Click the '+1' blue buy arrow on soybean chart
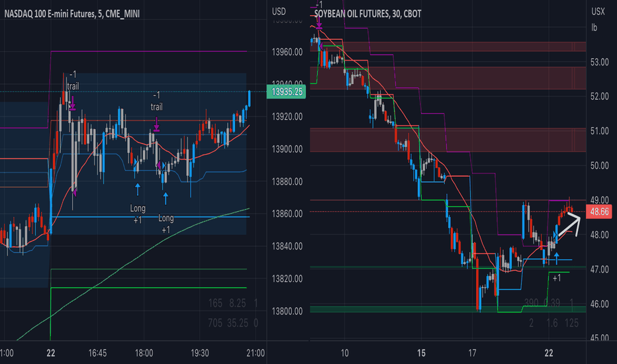Viewport: 617px width, 364px height. coord(557,258)
